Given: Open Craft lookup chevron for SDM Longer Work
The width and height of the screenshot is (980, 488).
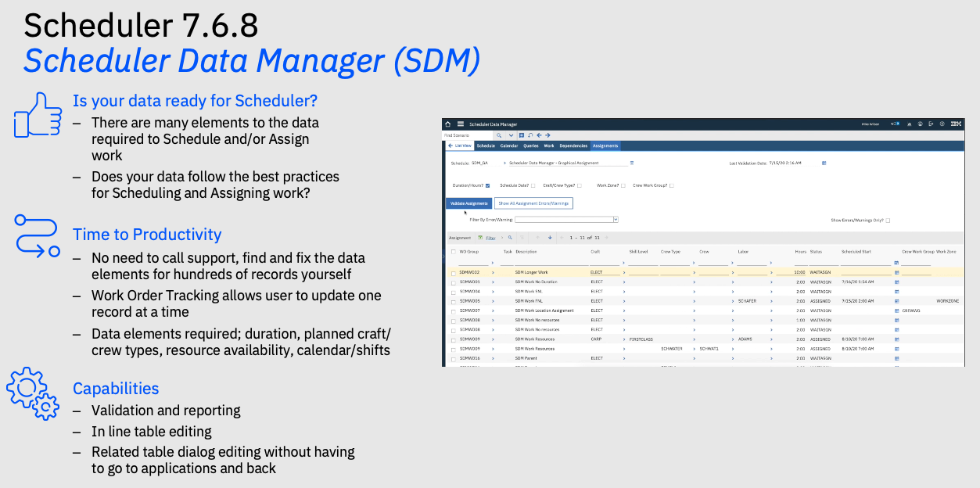Looking at the screenshot, I should 624,272.
